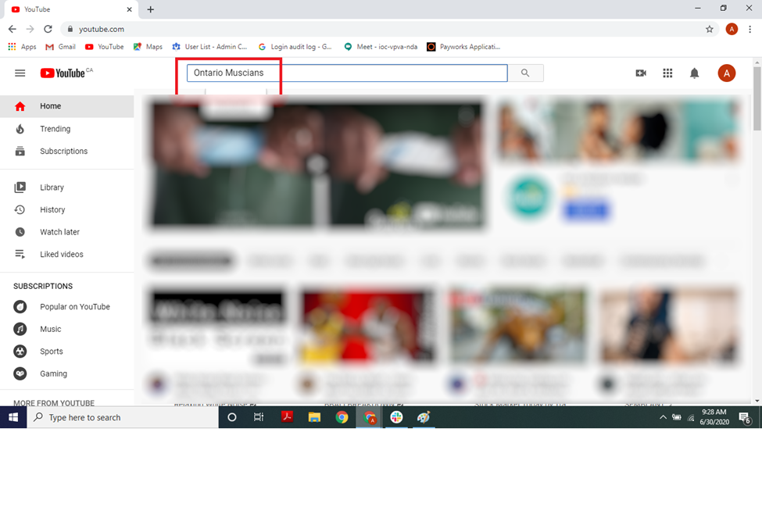This screenshot has width=762, height=532.
Task: Open the Paint app on the taskbar
Action: 424,417
